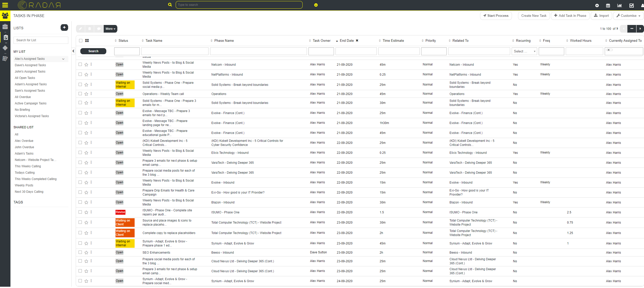Open the global search magnifier icon

tap(170, 5)
